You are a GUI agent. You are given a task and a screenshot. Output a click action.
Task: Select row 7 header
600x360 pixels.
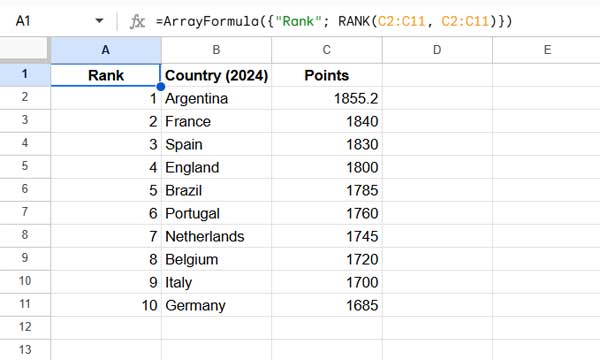[25, 212]
